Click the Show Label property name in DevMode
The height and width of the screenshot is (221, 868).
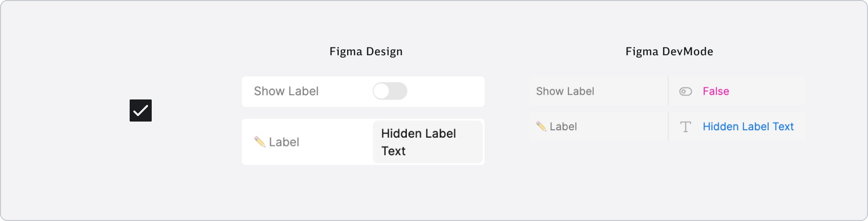point(565,91)
